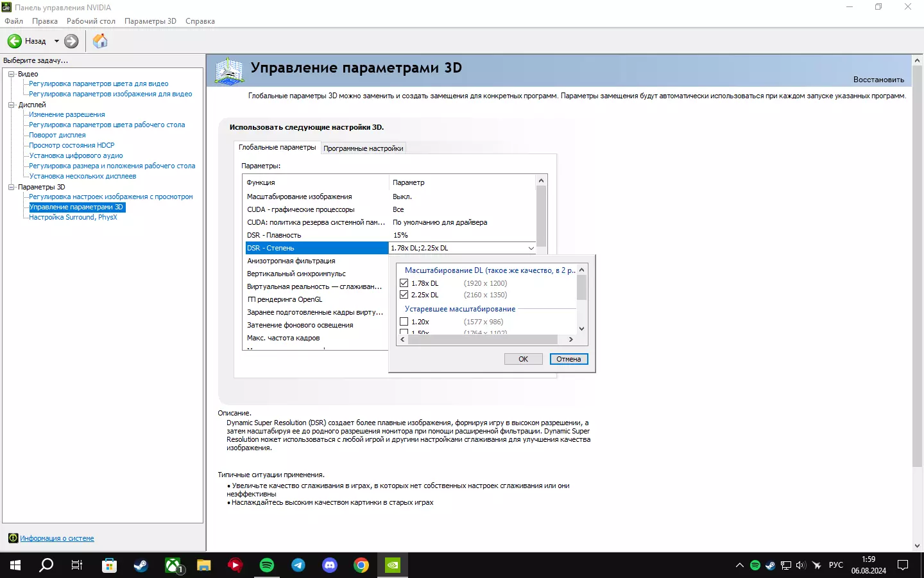The width and height of the screenshot is (924, 578).
Task: Enable the 1.20x legacy scaling checkbox
Action: (x=404, y=322)
